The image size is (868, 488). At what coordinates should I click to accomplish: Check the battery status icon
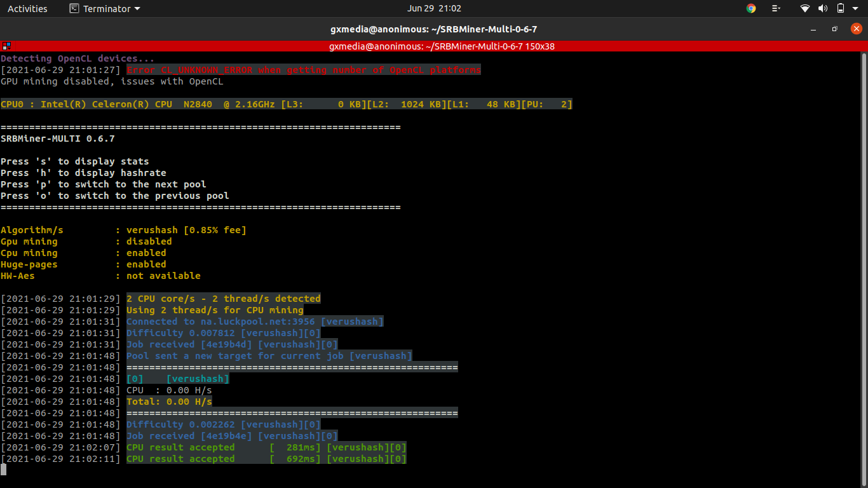840,8
